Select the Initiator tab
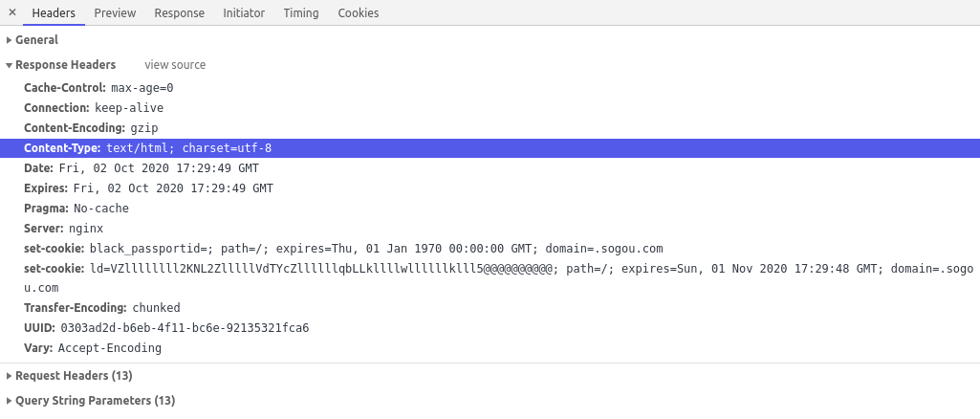This screenshot has height=419, width=980. point(244,12)
